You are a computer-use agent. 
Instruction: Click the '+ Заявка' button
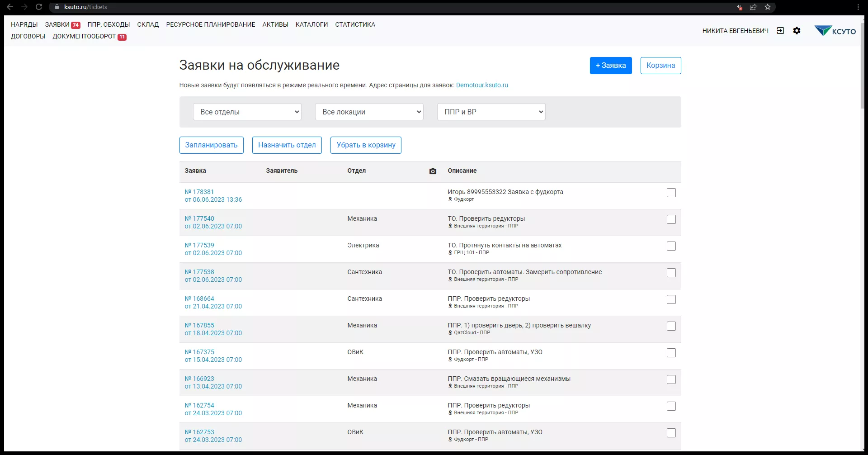click(610, 66)
